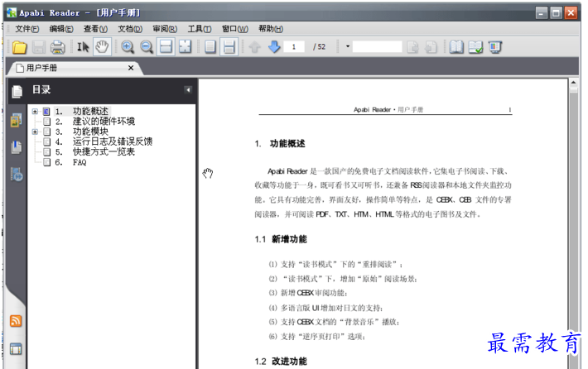The width and height of the screenshot is (588, 369).
Task: Select 运行日志及错误反馈 in the outline
Action: (113, 141)
